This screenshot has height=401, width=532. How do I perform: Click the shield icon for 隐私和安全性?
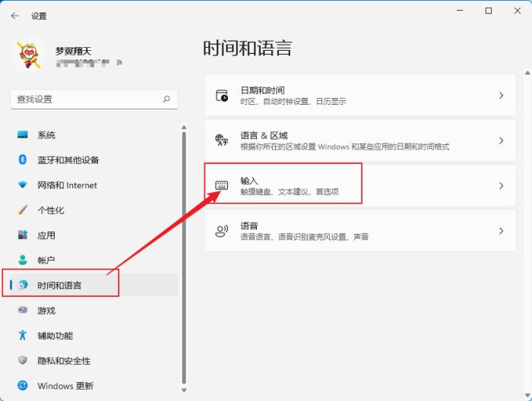(23, 361)
